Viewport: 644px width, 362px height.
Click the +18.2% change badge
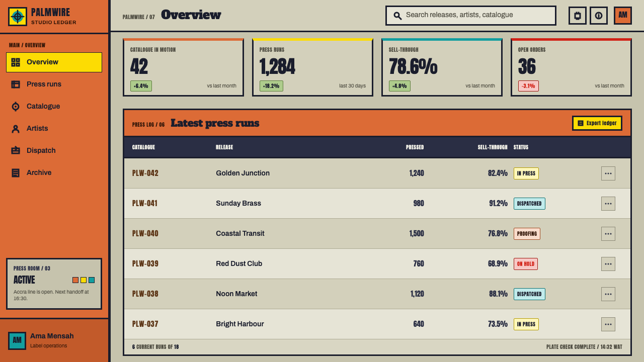[271, 86]
